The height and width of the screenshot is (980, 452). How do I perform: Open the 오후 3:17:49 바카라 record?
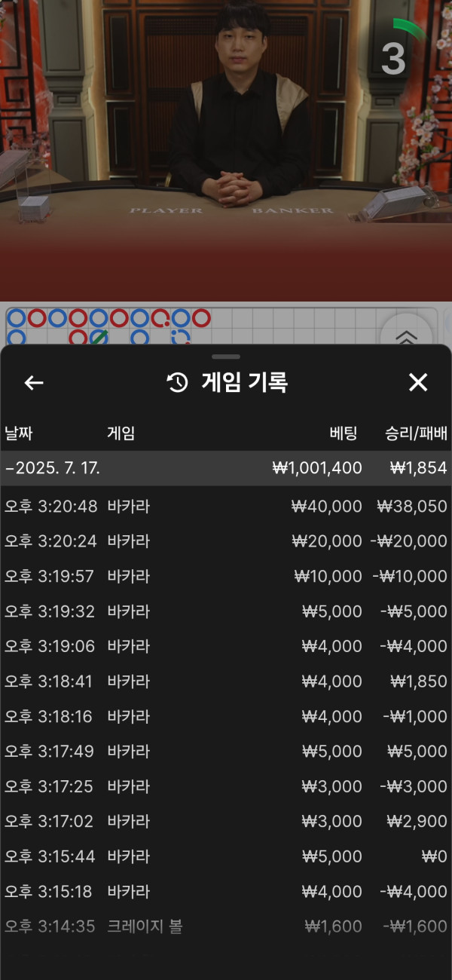[226, 752]
